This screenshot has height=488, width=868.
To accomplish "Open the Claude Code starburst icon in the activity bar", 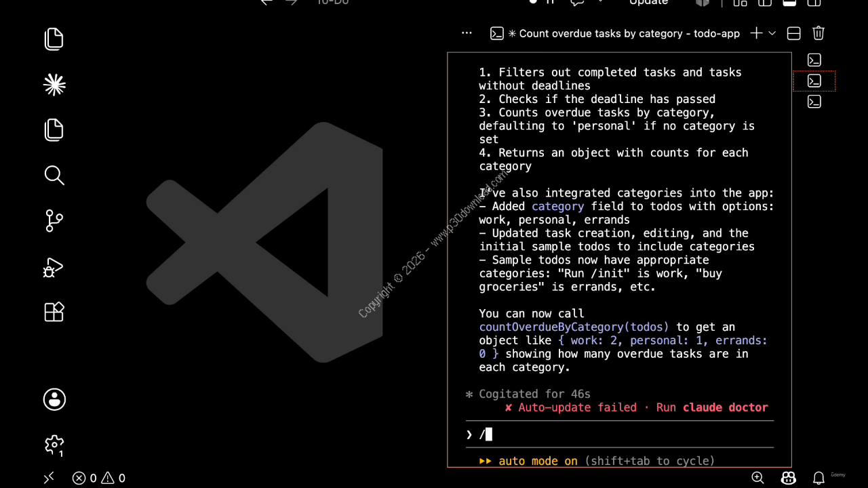I will point(54,85).
